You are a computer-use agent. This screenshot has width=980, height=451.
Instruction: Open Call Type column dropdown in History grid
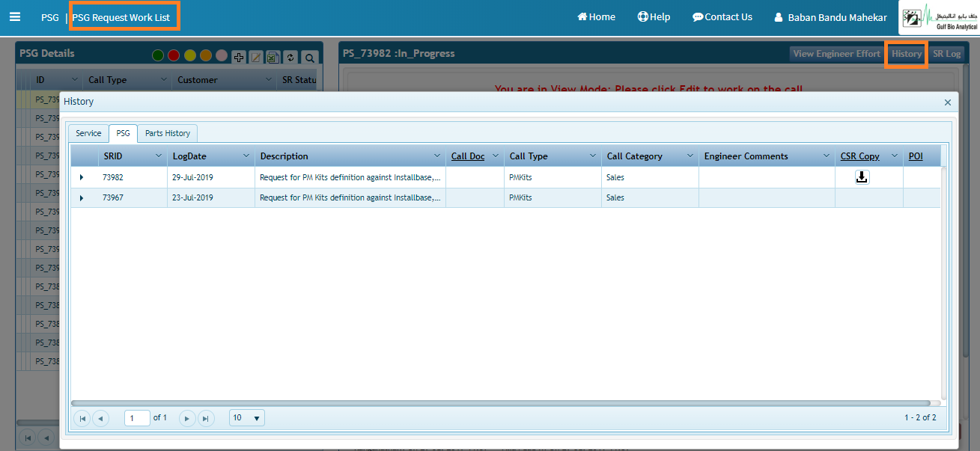[593, 156]
